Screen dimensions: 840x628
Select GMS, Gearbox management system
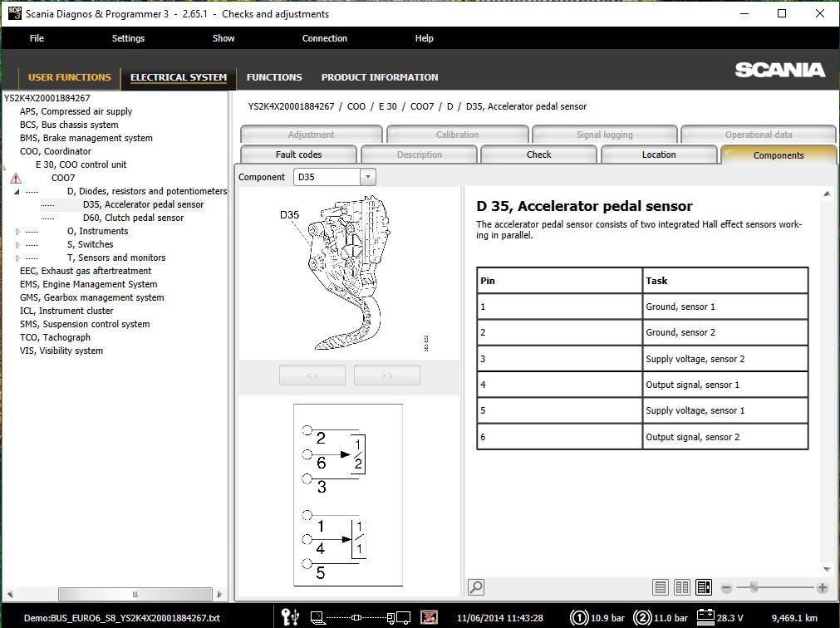91,297
